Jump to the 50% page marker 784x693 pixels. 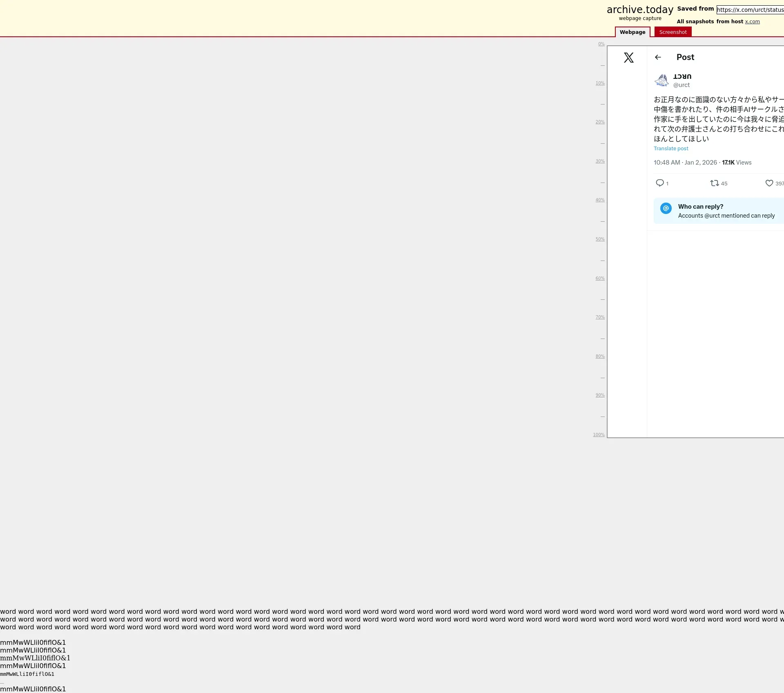click(x=600, y=239)
